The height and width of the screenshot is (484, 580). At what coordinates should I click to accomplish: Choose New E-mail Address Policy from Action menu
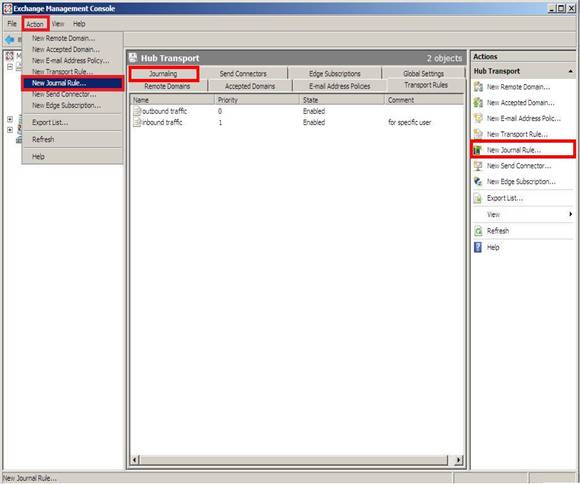[x=71, y=60]
